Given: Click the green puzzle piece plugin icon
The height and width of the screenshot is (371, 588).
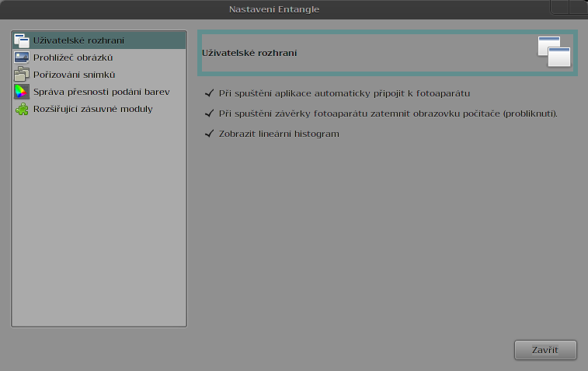Looking at the screenshot, I should (22, 109).
